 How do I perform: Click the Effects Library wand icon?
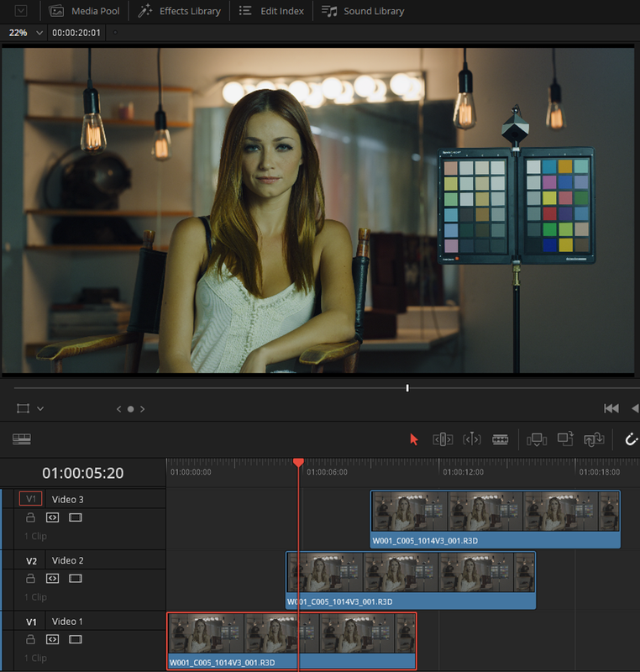(144, 11)
